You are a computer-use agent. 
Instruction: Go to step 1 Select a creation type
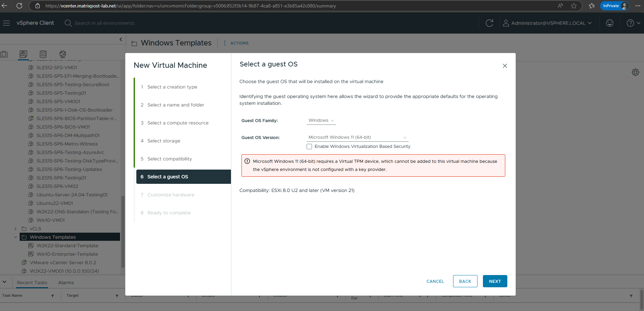(172, 87)
